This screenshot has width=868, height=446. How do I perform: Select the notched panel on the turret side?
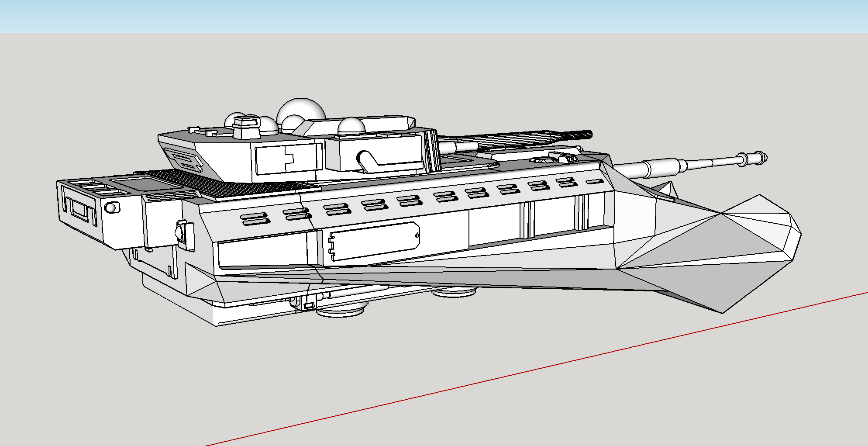pyautogui.click(x=289, y=159)
